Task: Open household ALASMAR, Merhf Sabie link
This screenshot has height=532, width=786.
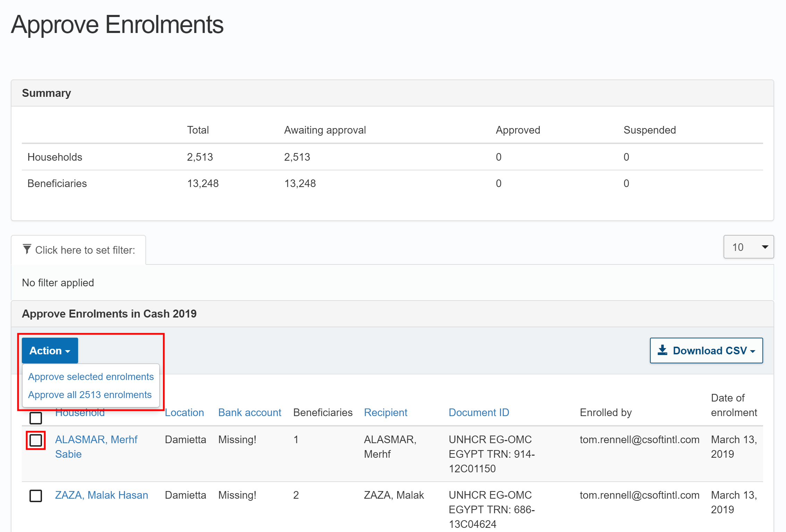Action: point(96,440)
